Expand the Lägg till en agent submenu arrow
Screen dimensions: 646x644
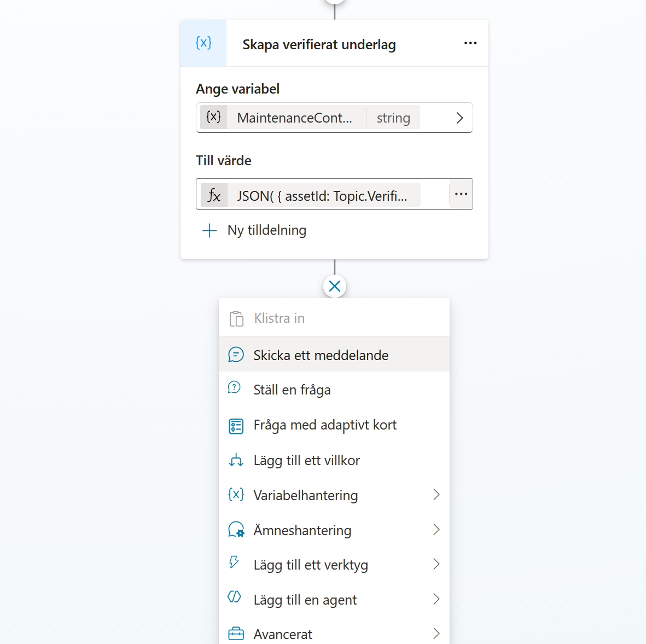(437, 599)
